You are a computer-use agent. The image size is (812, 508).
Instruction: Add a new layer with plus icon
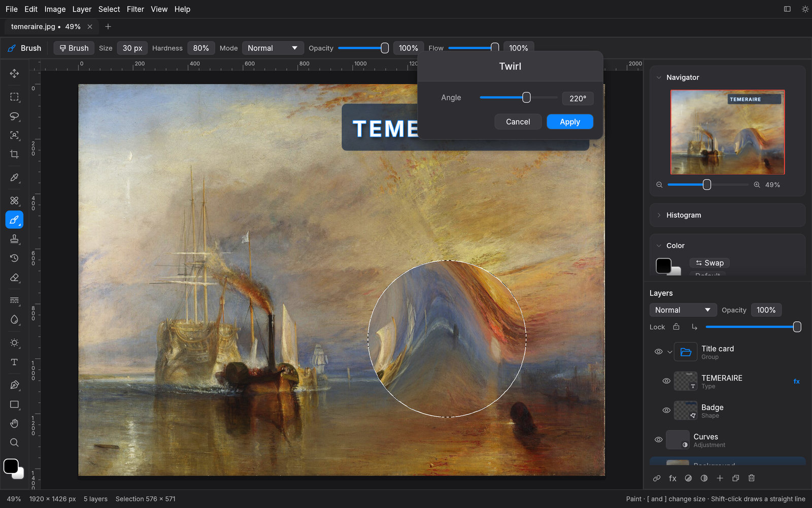tap(720, 478)
